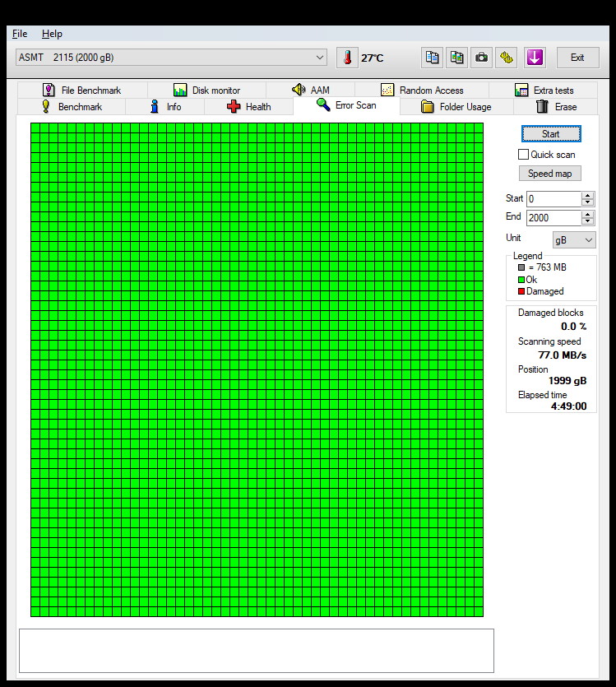Click the copy screenshot to clipboard icon

click(456, 58)
